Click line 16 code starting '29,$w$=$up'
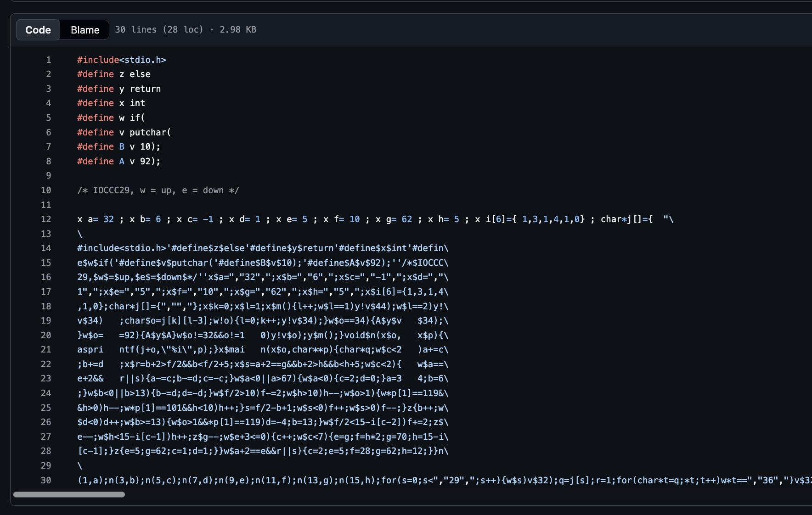The height and width of the screenshot is (515, 812). pos(263,277)
